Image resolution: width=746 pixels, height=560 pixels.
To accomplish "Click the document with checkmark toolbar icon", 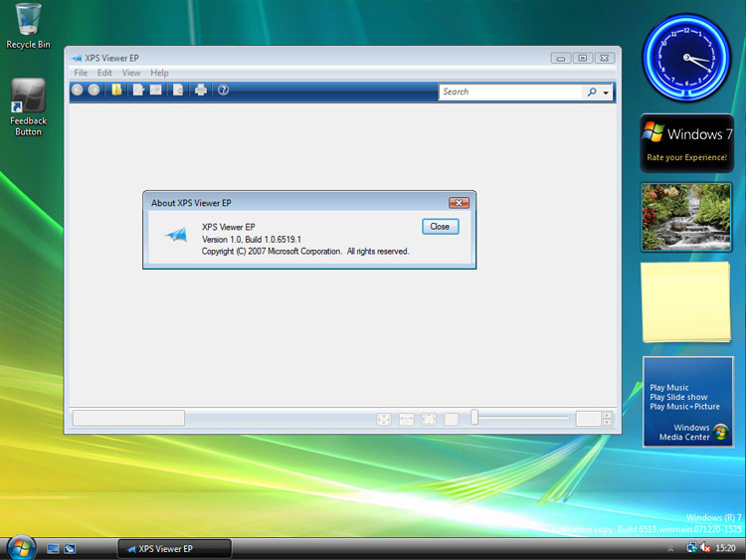I will tap(138, 90).
